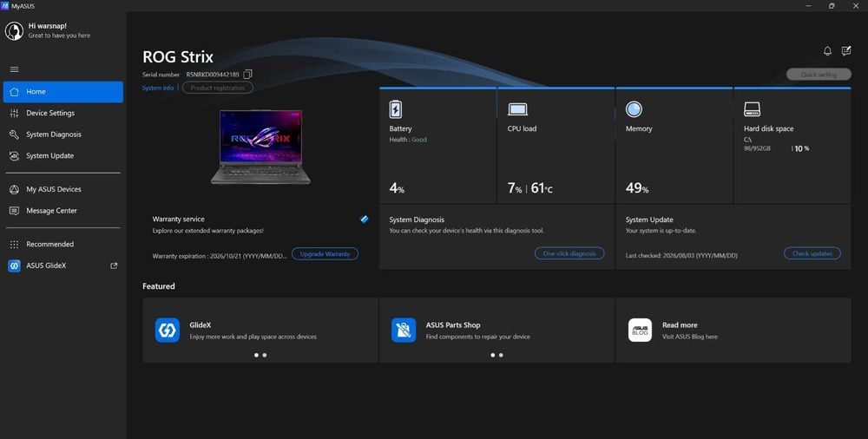Open the hamburger menu icon
Screen dimensions: 868x439
(15, 69)
